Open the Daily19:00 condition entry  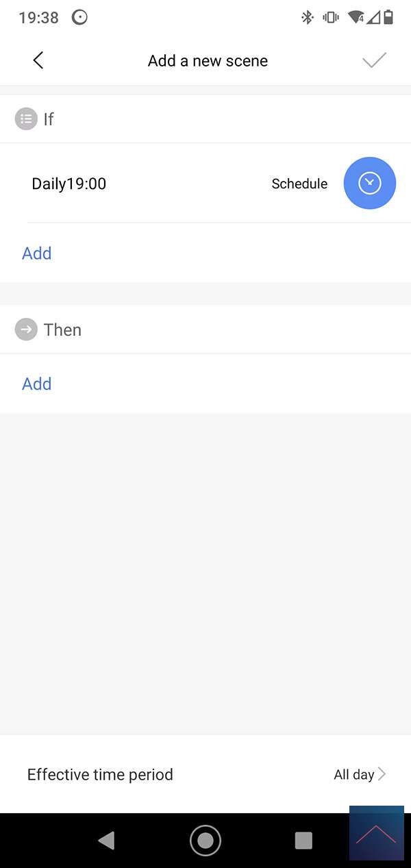pos(69,184)
